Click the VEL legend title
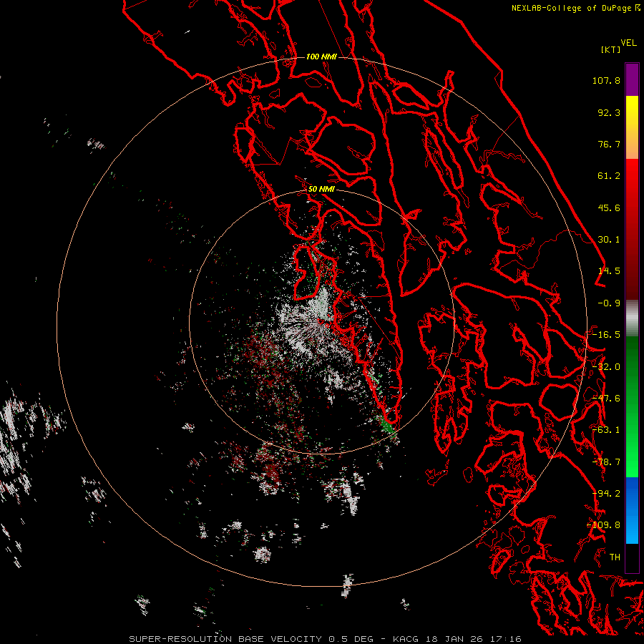The height and width of the screenshot is (644, 644). [628, 43]
